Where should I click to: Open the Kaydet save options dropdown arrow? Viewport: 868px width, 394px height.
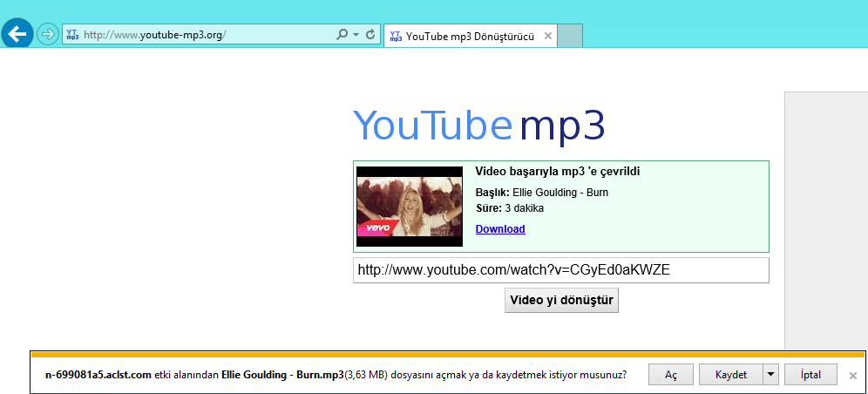coord(770,375)
